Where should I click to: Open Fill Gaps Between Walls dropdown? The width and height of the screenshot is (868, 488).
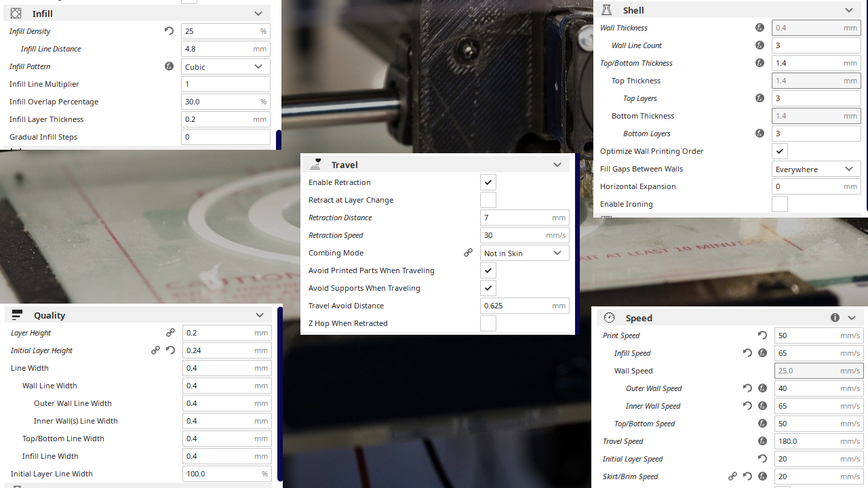pos(816,169)
